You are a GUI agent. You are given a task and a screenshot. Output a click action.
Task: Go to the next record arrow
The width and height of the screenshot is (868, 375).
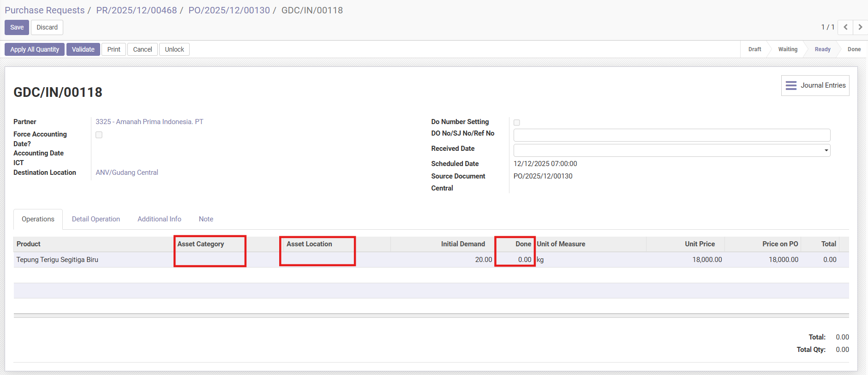click(860, 27)
